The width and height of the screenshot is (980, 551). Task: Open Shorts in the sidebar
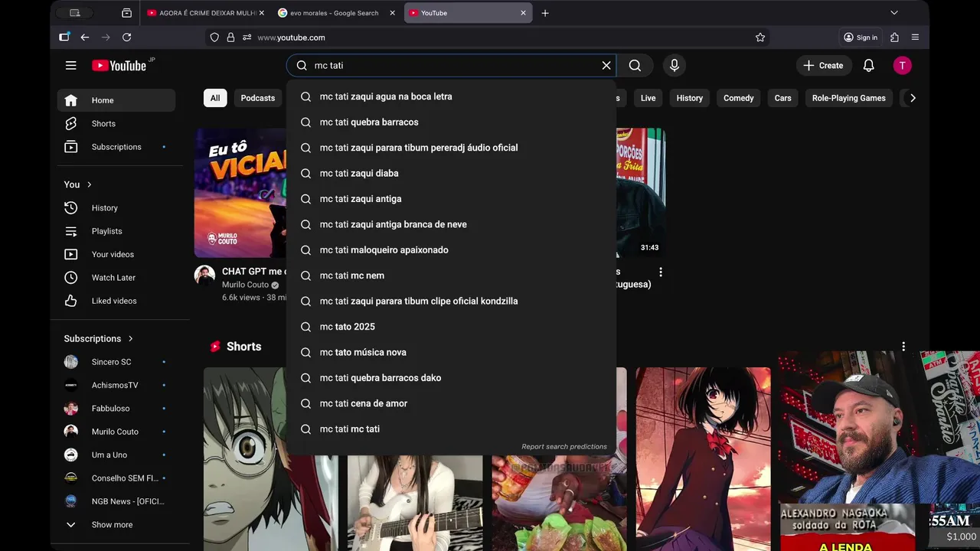pos(116,123)
